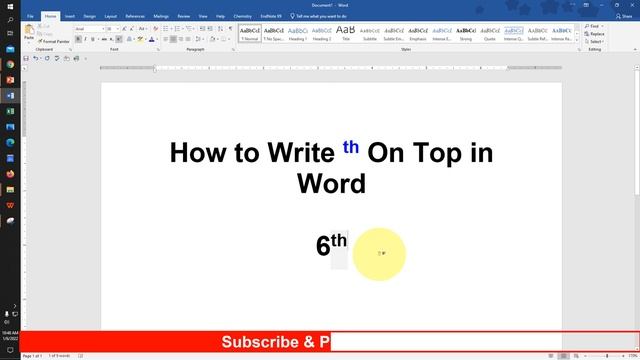Click the zoom slider in status bar

(607, 356)
